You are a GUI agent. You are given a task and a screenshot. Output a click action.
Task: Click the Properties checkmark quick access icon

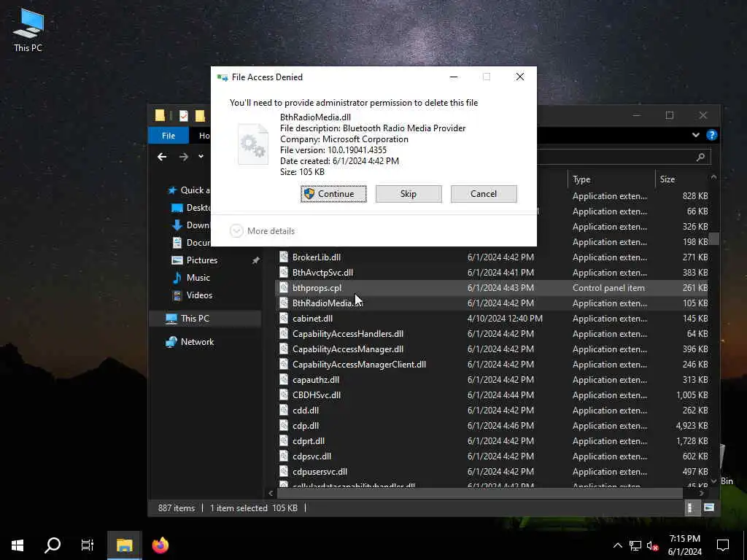coord(183,116)
